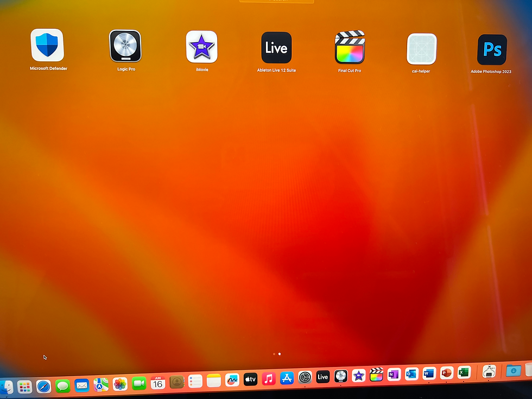
Task: Open Contacts from the Dock
Action: 176,382
